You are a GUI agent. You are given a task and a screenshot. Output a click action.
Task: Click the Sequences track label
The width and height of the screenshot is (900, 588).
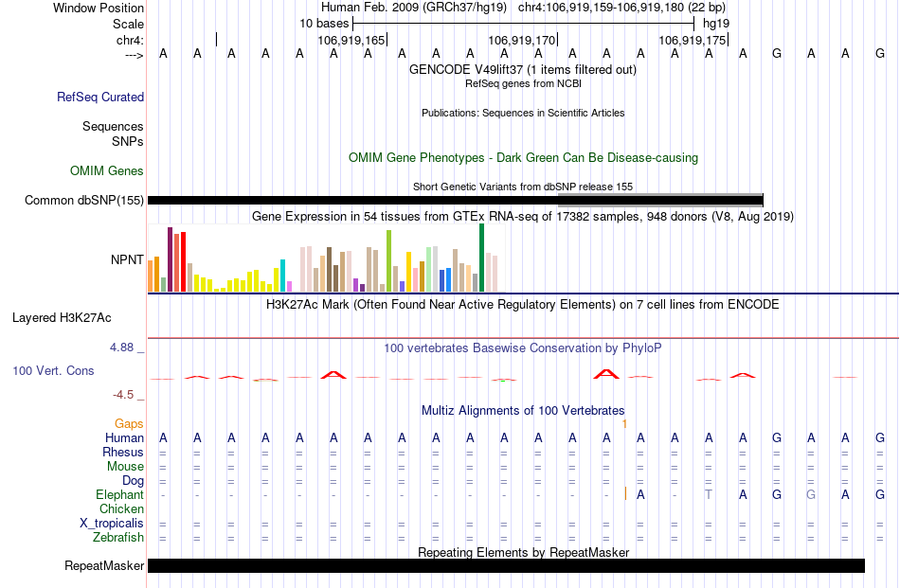[113, 126]
